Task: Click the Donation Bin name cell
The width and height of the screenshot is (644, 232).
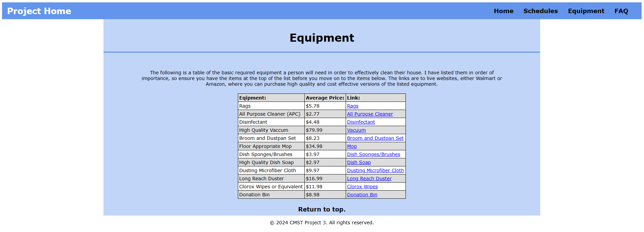Action: [271, 195]
